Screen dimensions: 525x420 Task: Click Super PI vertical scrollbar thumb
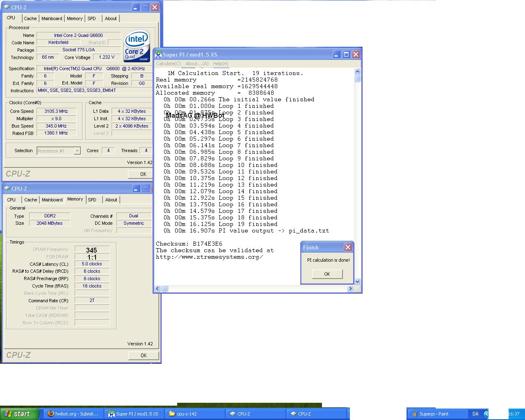357,78
